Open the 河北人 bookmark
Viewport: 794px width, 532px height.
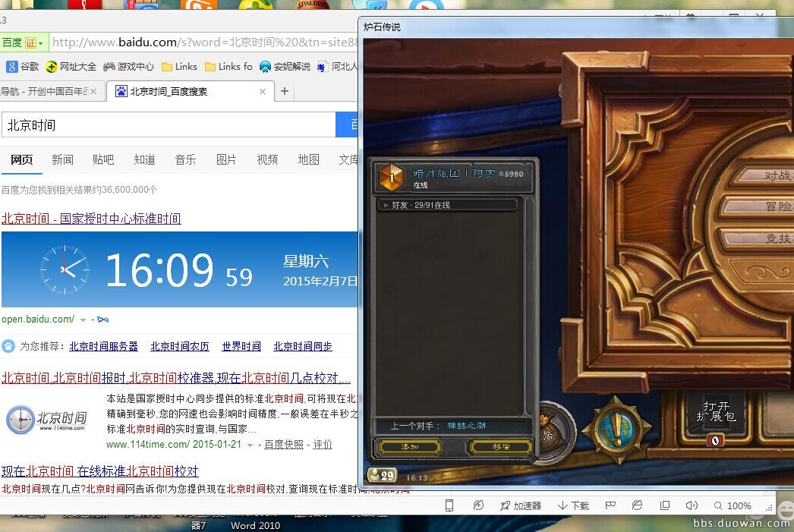(337, 66)
